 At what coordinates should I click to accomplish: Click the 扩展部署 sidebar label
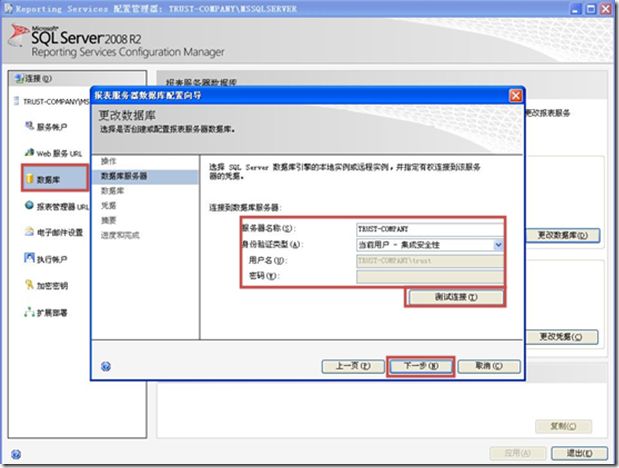[x=52, y=313]
